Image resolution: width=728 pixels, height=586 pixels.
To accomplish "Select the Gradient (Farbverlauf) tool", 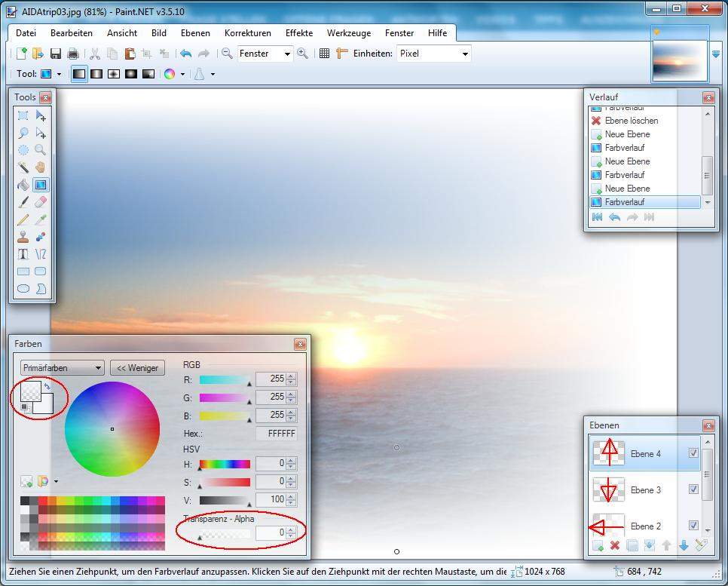I will click(x=41, y=185).
